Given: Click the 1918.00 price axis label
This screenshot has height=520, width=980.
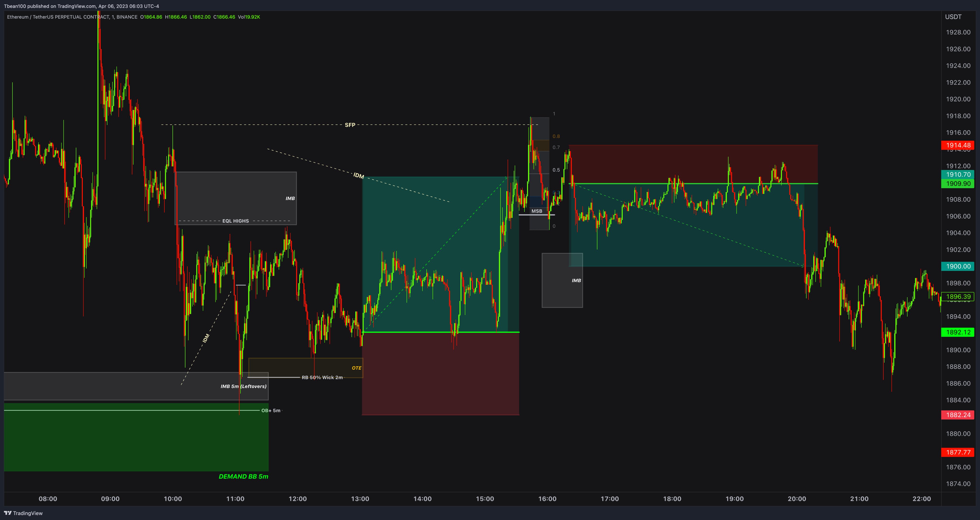Looking at the screenshot, I should [x=958, y=116].
